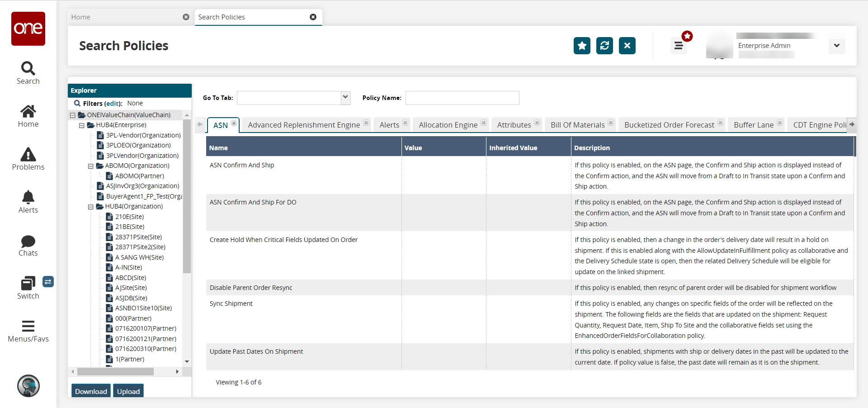Click the Switch windows icon
This screenshot has height=408, width=868.
point(28,284)
